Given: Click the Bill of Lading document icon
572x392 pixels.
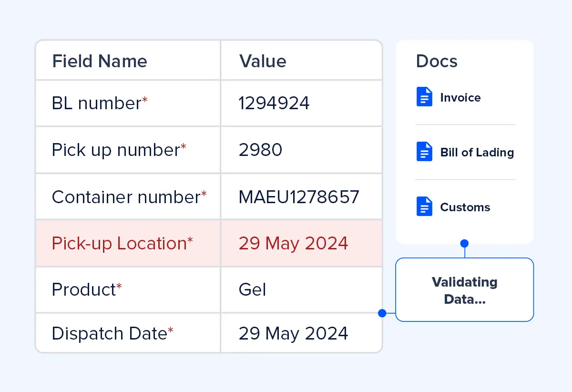Looking at the screenshot, I should (x=424, y=151).
